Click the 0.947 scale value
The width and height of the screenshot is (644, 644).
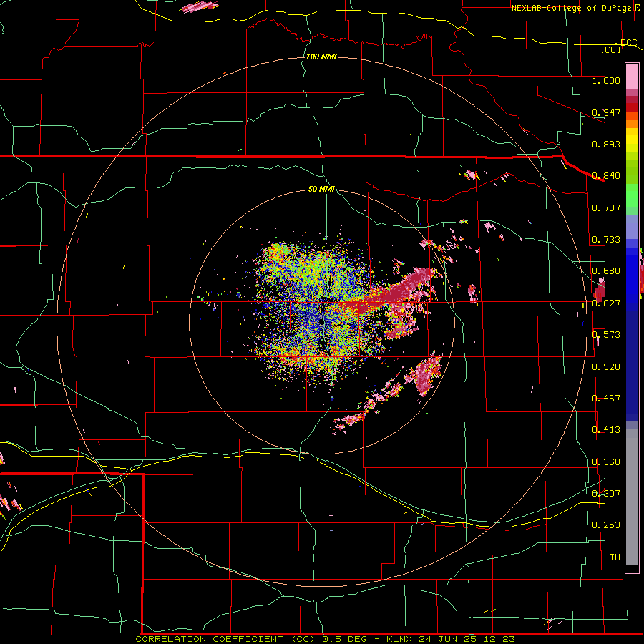click(606, 112)
